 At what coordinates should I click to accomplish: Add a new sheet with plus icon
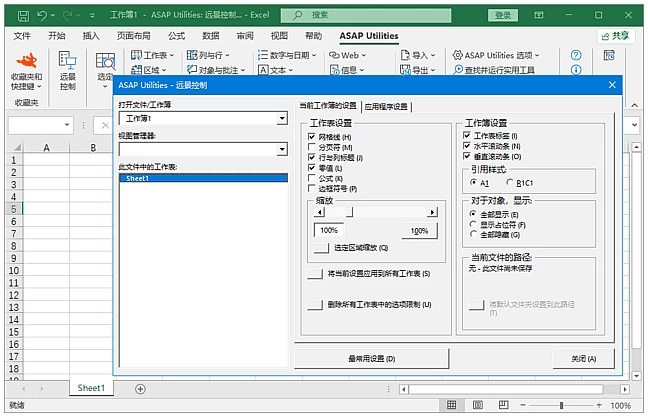[x=140, y=388]
